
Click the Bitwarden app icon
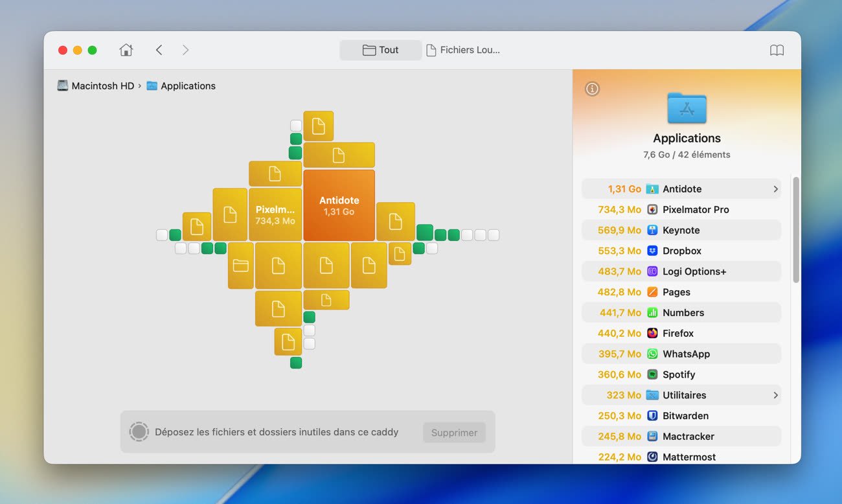652,416
